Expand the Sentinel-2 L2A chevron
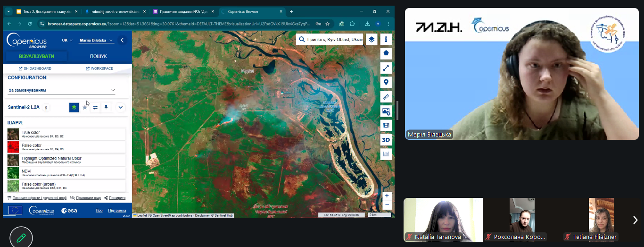The image size is (644, 247). point(121,107)
